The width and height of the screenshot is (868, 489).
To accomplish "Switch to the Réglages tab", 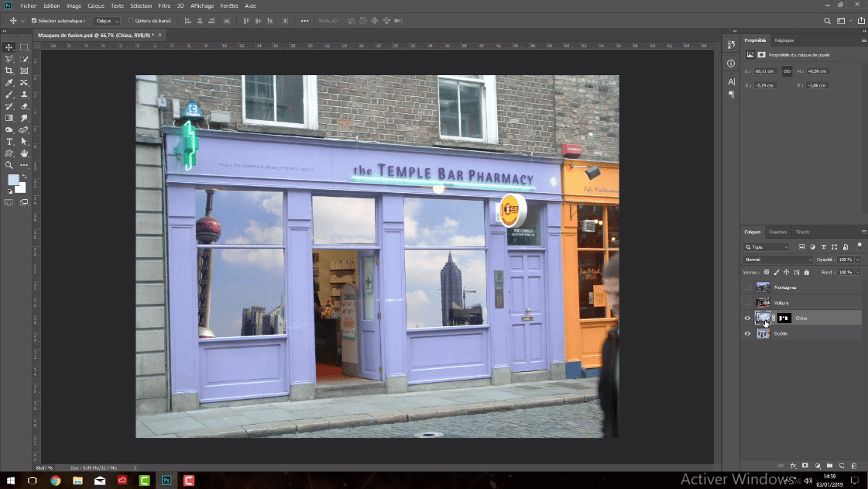I will 784,40.
